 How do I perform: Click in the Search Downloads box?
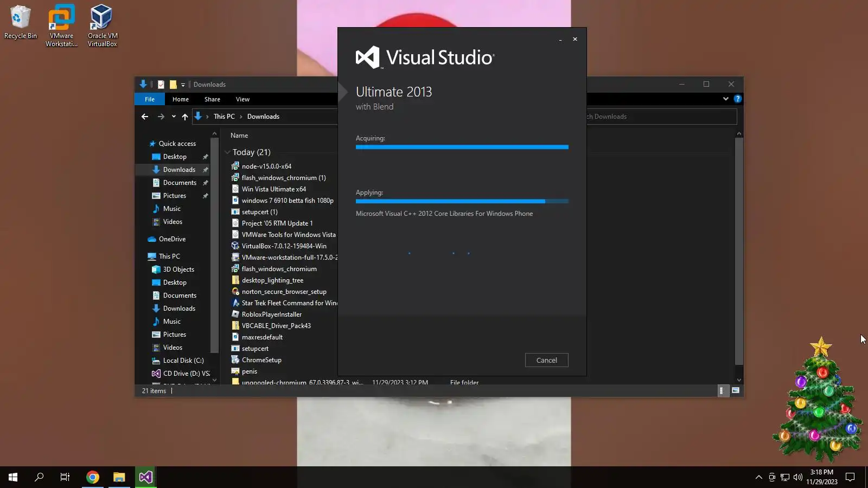(661, 117)
